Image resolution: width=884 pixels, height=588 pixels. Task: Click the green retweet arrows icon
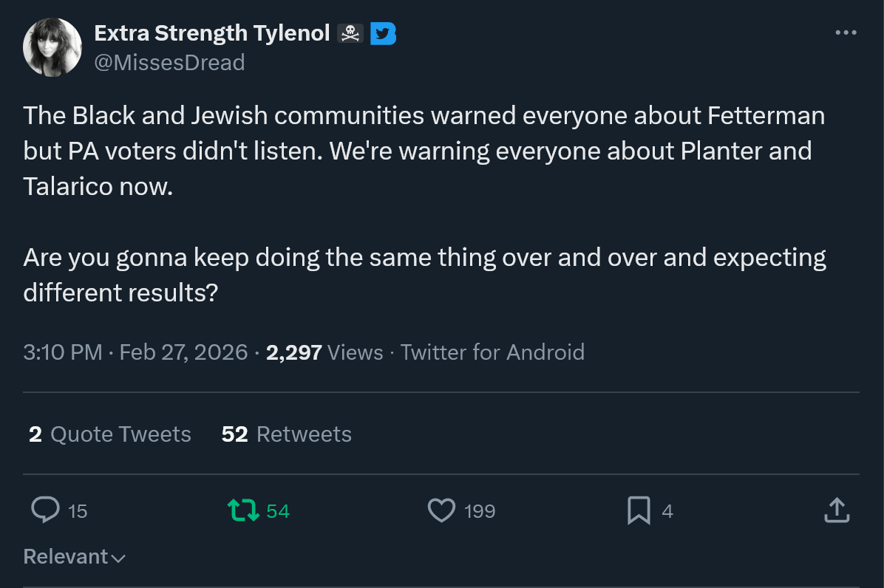point(243,510)
